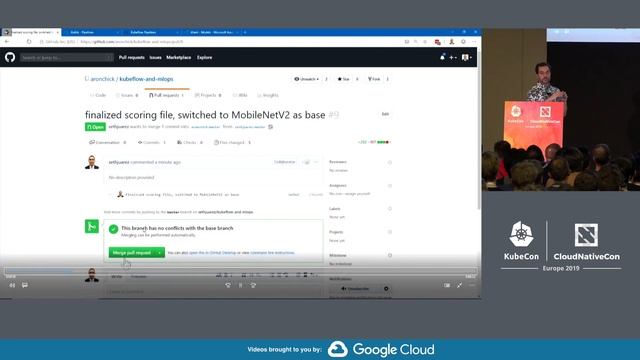Screen dimensions: 640x360
Task: Open the finalized scoring file commit link
Action: click(x=182, y=195)
